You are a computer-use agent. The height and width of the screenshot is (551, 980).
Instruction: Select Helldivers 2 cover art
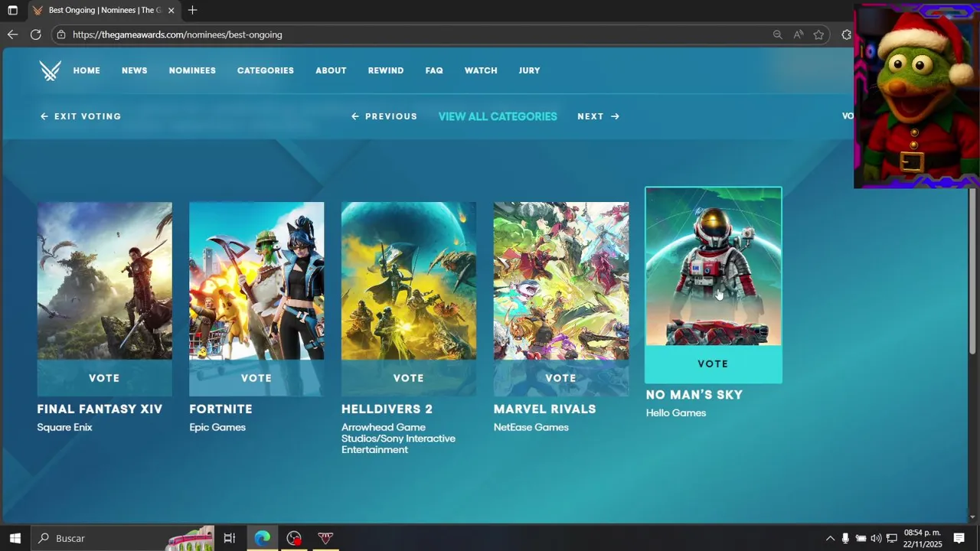408,281
